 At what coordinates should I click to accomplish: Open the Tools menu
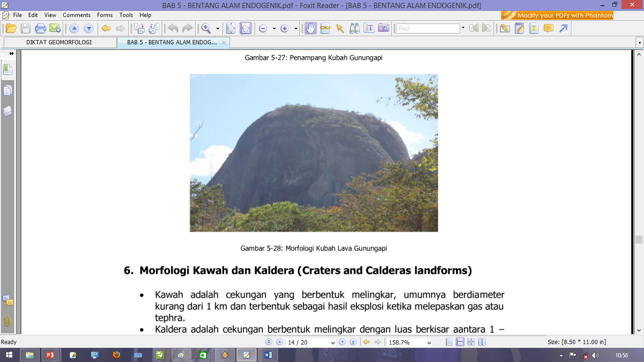[x=126, y=15]
